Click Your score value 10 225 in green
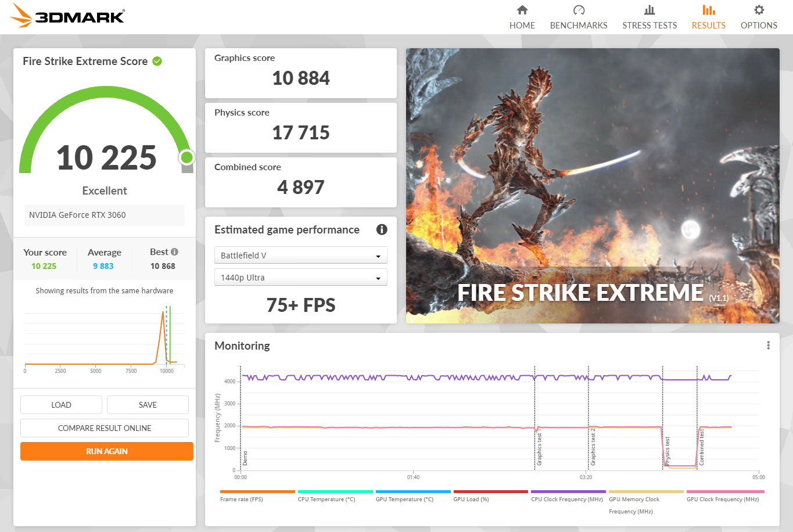The image size is (793, 532). pos(44,266)
